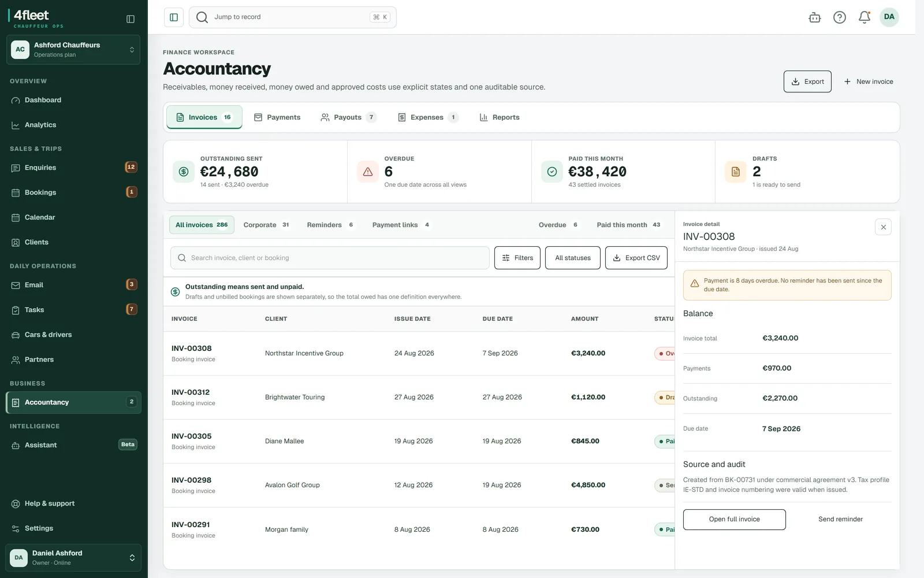Click the Export button near page title
The width and height of the screenshot is (924, 578).
pos(807,81)
